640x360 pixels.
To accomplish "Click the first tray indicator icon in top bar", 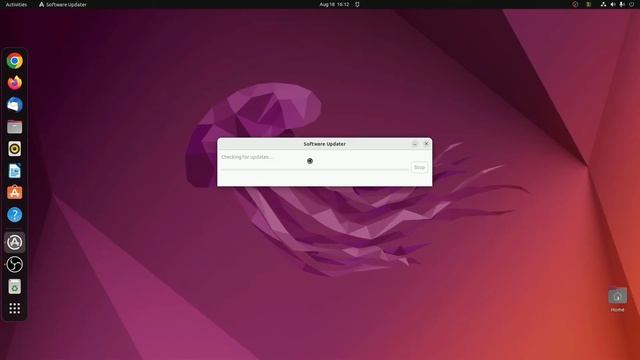I will [x=575, y=4].
